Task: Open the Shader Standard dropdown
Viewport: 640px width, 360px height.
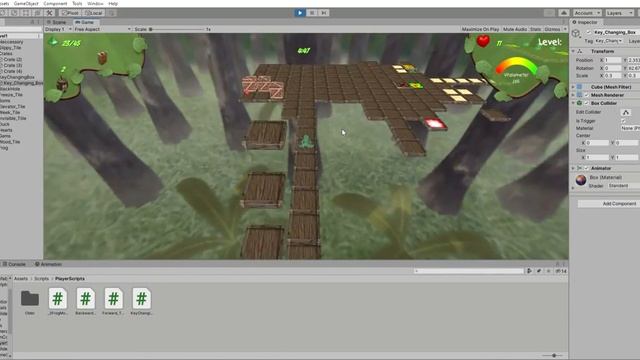Action: click(624, 186)
